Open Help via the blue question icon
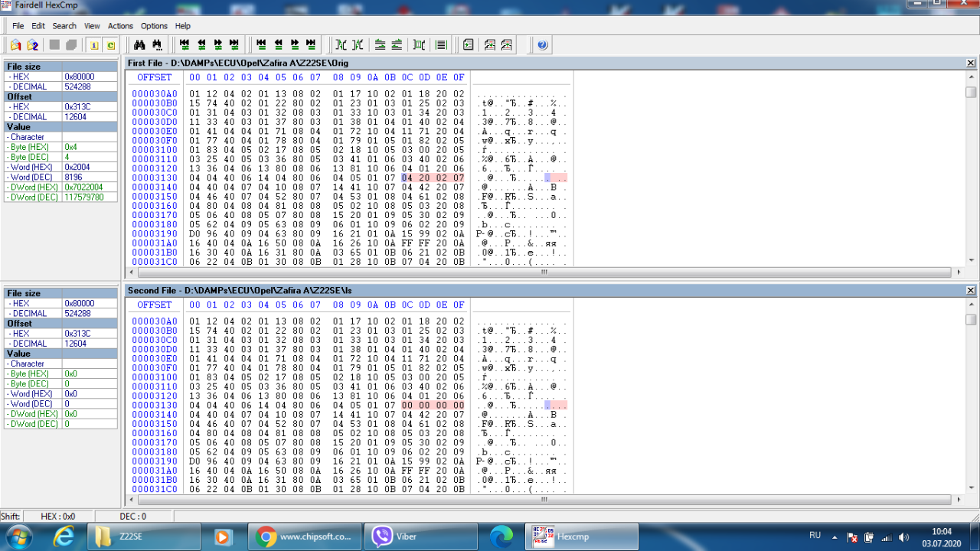 click(542, 45)
